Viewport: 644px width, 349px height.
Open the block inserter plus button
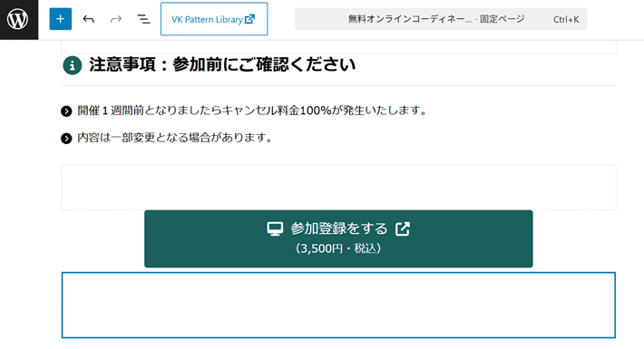tap(61, 19)
